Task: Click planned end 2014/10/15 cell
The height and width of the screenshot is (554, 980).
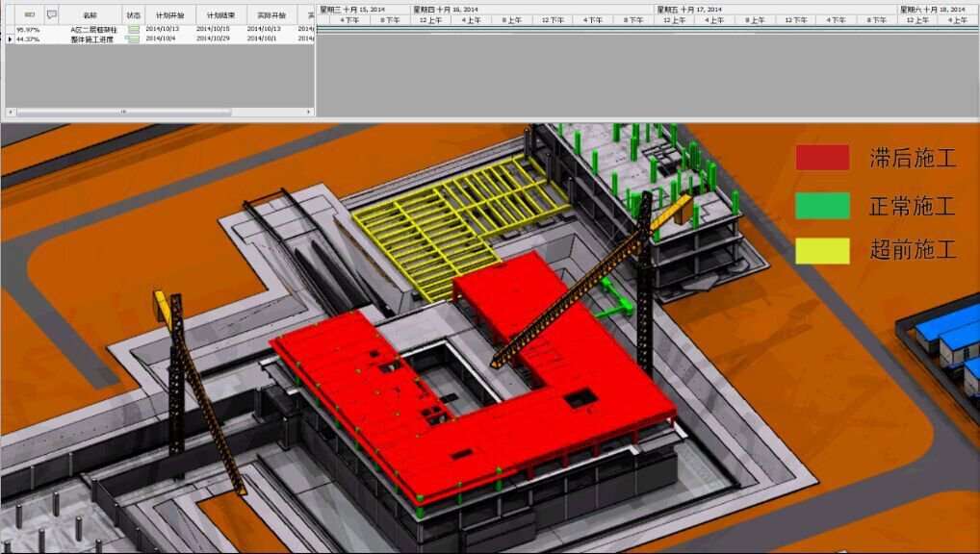Action: pos(213,29)
